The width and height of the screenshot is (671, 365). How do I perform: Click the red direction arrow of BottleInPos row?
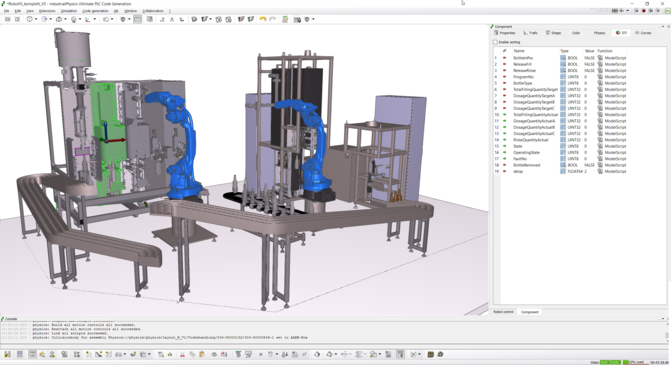tap(505, 58)
